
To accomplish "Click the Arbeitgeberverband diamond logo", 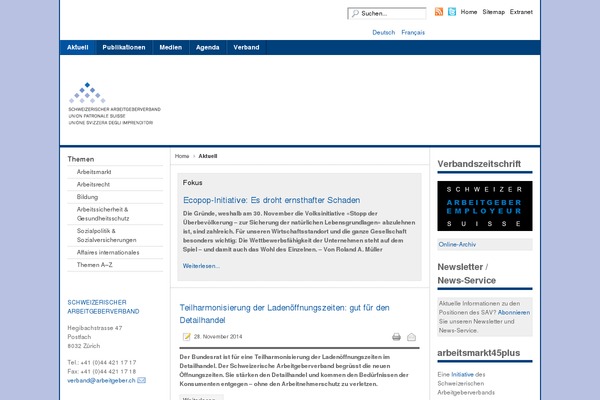I will click(x=87, y=93).
